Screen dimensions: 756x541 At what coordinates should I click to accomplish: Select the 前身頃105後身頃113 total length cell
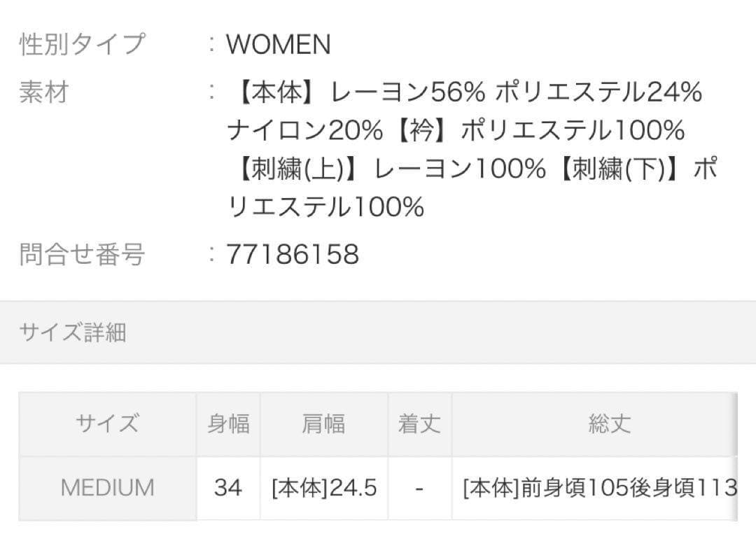point(600,488)
